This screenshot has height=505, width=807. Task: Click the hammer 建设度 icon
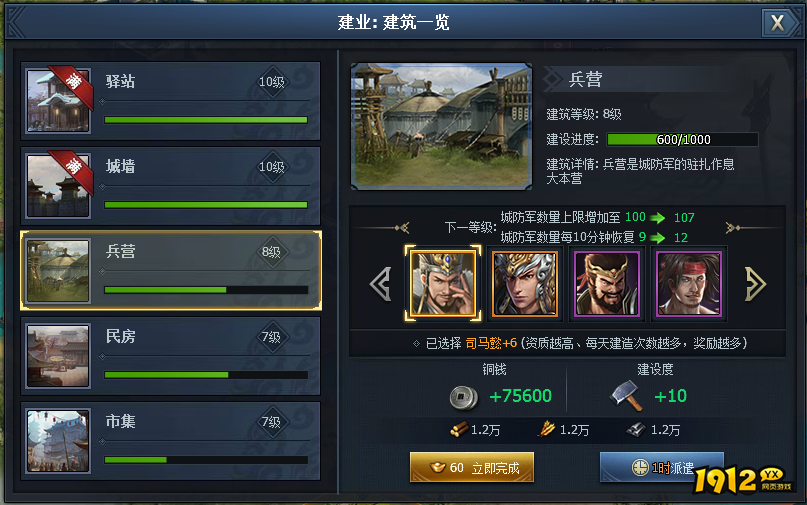pos(627,396)
